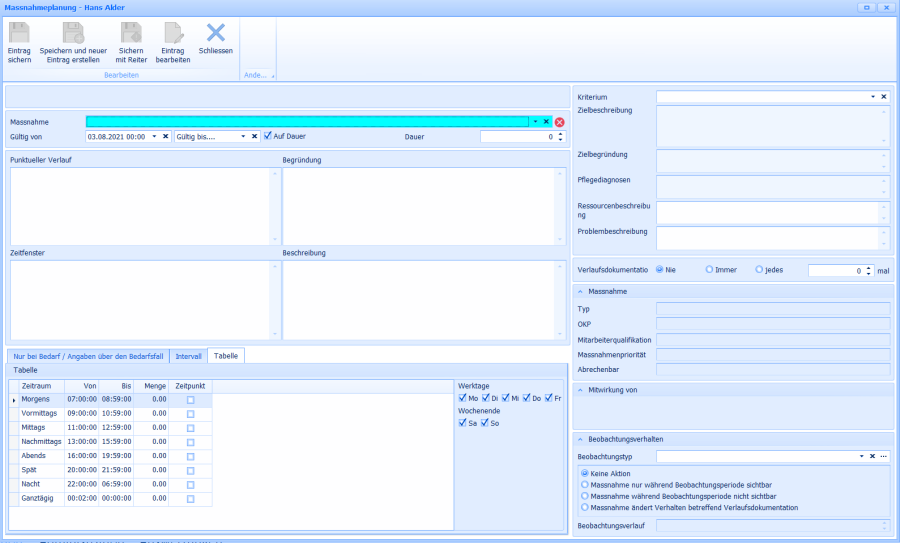Open the Kriterium dropdown
Viewport: 900px width, 543px height.
872,97
